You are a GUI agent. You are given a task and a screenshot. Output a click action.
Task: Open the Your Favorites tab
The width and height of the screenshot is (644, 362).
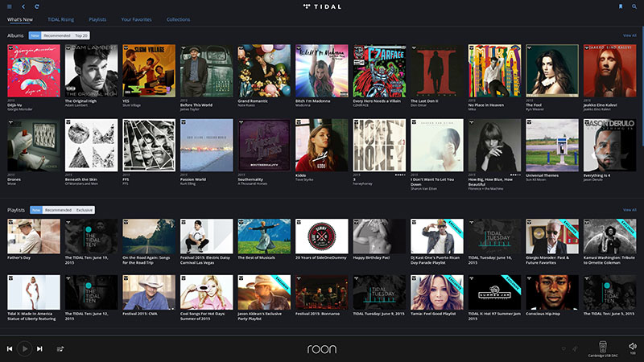[x=136, y=19]
